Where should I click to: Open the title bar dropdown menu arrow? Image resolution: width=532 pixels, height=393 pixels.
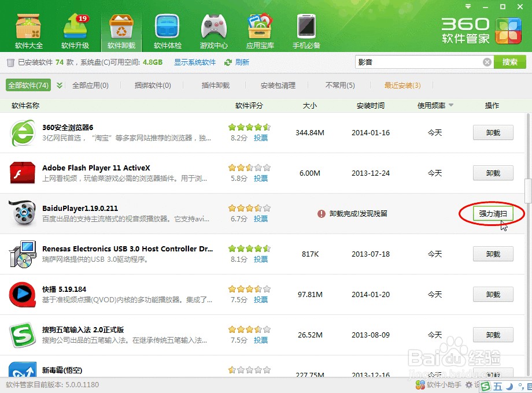tap(468, 6)
